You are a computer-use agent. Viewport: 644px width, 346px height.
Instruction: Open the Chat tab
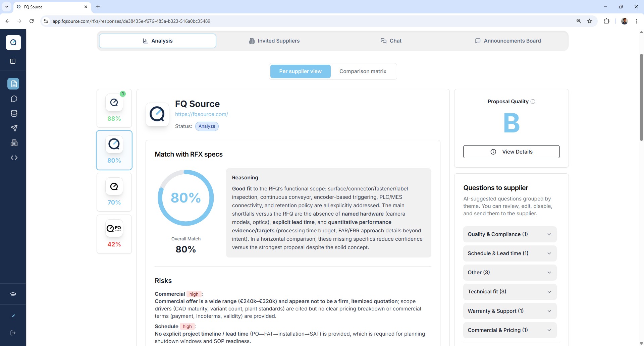click(391, 41)
